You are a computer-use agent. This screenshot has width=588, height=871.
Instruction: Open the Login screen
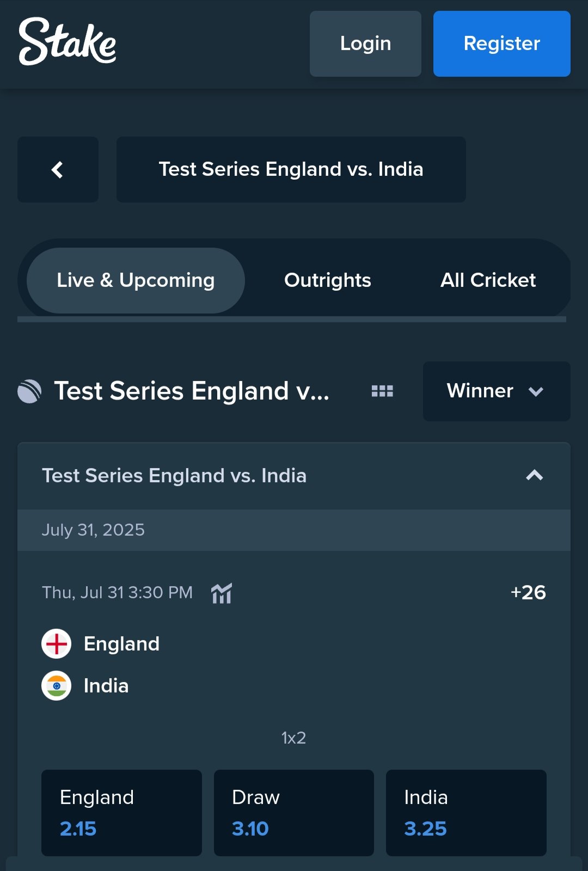click(x=365, y=44)
